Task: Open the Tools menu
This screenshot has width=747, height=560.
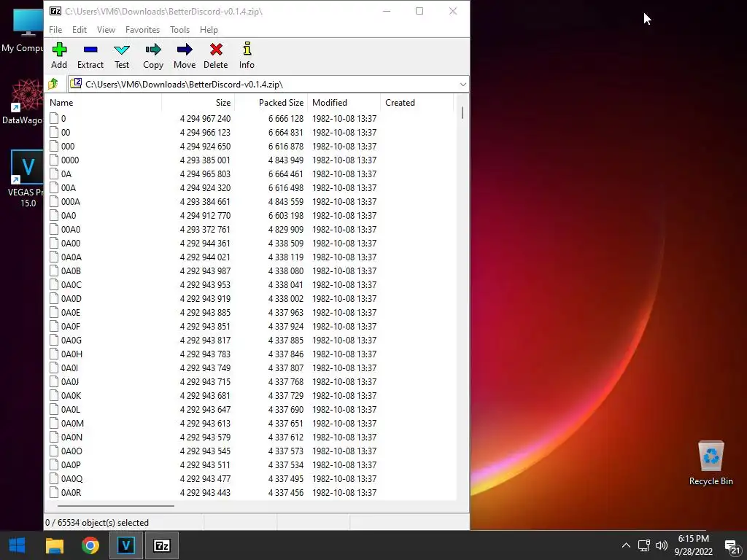Action: coord(179,29)
